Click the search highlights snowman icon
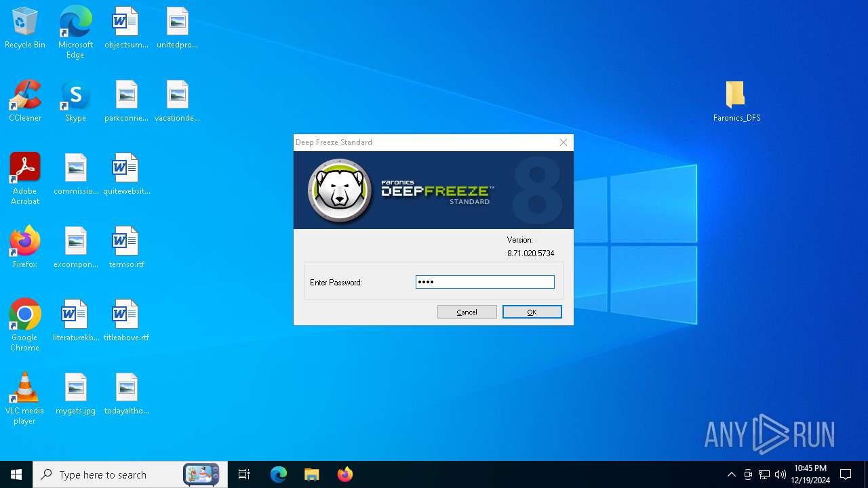Viewport: 868px width, 488px height. tap(201, 474)
